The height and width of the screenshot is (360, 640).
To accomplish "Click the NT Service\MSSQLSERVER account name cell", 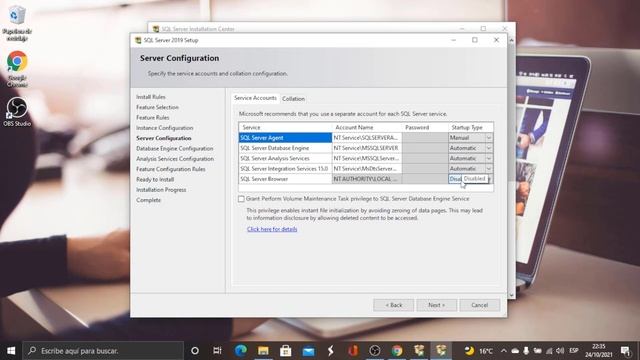I will tap(367, 148).
